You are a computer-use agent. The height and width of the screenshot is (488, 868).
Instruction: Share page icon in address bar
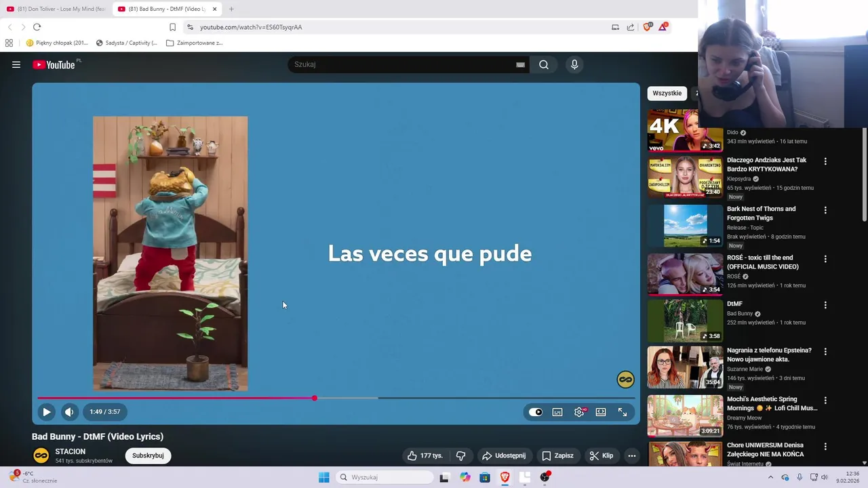(631, 27)
